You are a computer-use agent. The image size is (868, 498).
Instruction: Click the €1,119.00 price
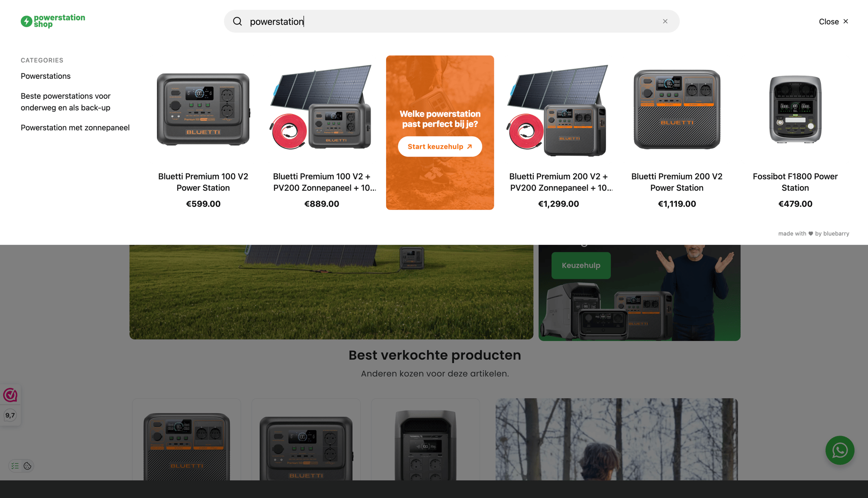pos(677,204)
